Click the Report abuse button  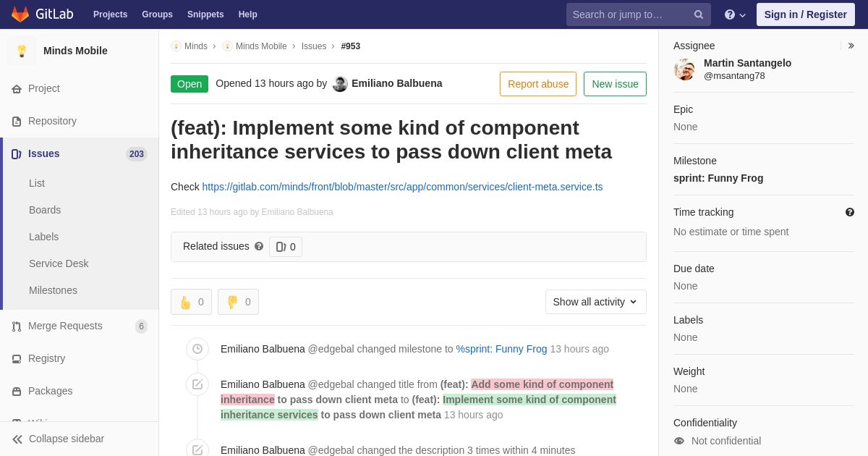[538, 84]
